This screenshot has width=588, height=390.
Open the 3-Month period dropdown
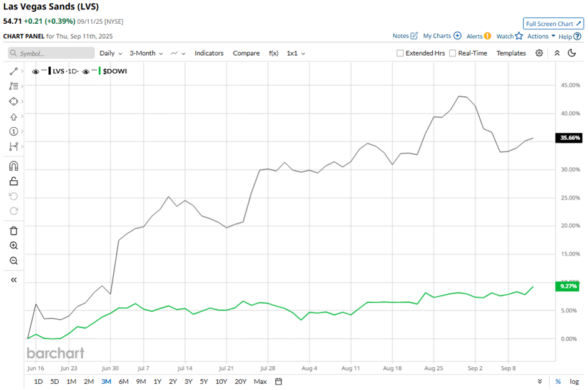[146, 53]
